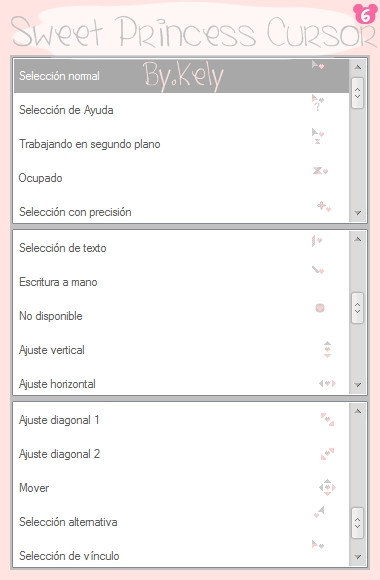Click the Ajuste diagonal 1 cursor icon

click(327, 419)
